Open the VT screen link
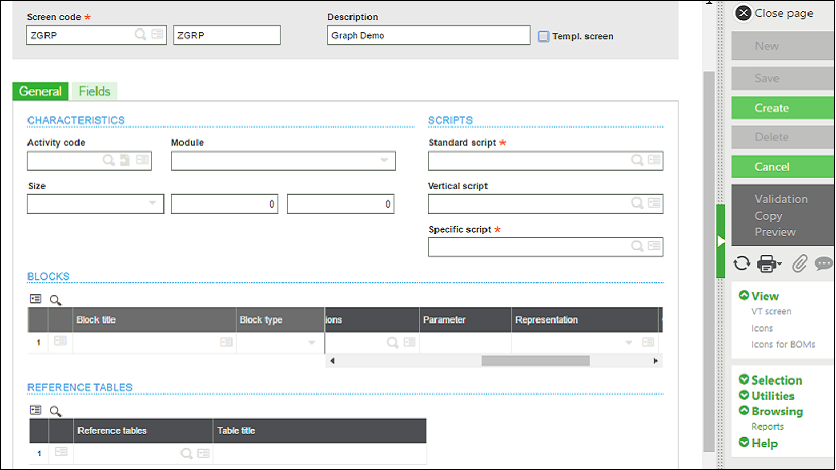 [x=771, y=311]
